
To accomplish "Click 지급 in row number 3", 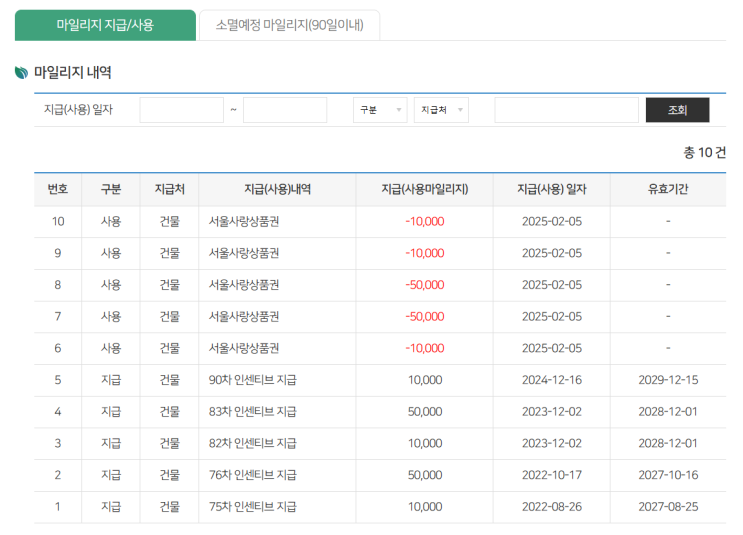I will click(111, 444).
